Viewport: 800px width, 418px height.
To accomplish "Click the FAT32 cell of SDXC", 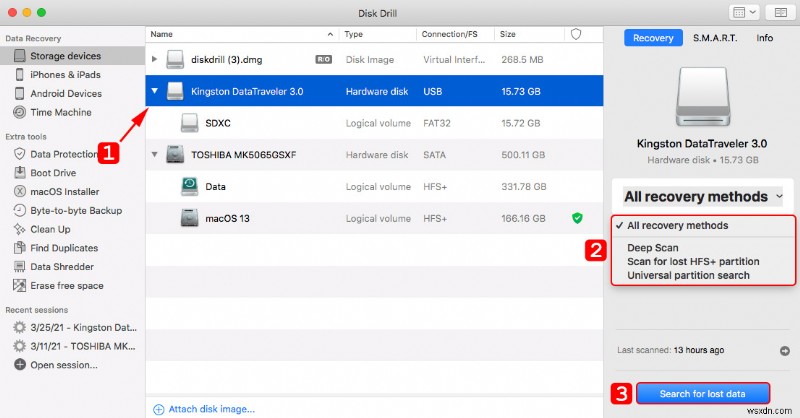I will coord(437,123).
